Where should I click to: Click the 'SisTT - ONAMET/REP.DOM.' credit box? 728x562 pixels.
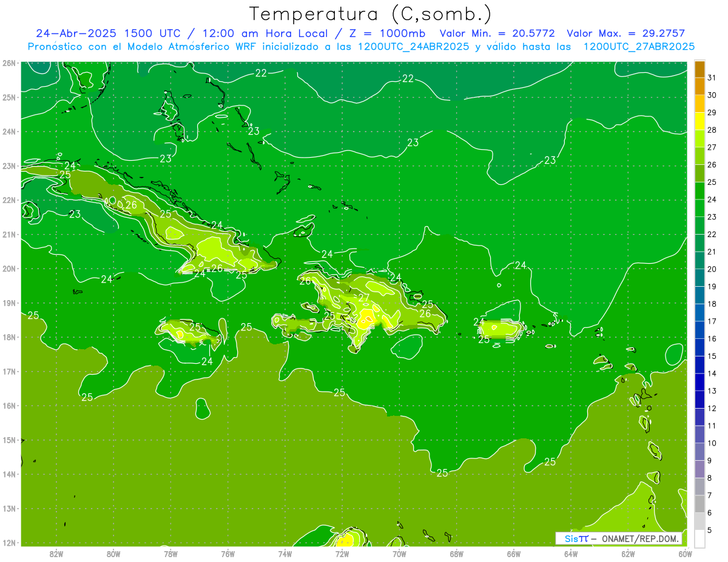coord(619,538)
